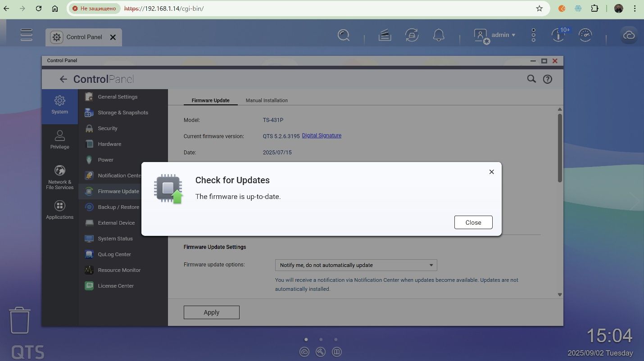The image size is (644, 361).
Task: Open the dashboard gauge icon
Action: pos(585,35)
